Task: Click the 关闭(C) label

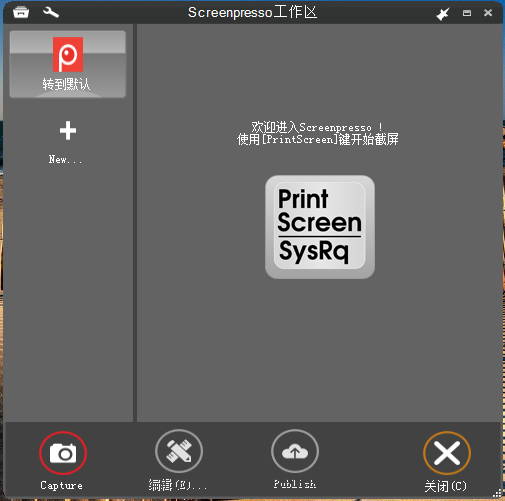Action: pos(446,486)
